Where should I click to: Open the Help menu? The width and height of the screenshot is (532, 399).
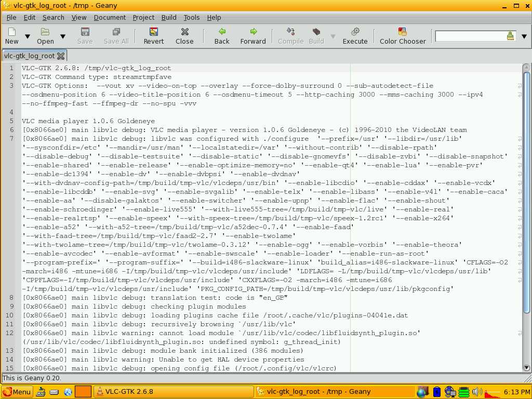(214, 17)
